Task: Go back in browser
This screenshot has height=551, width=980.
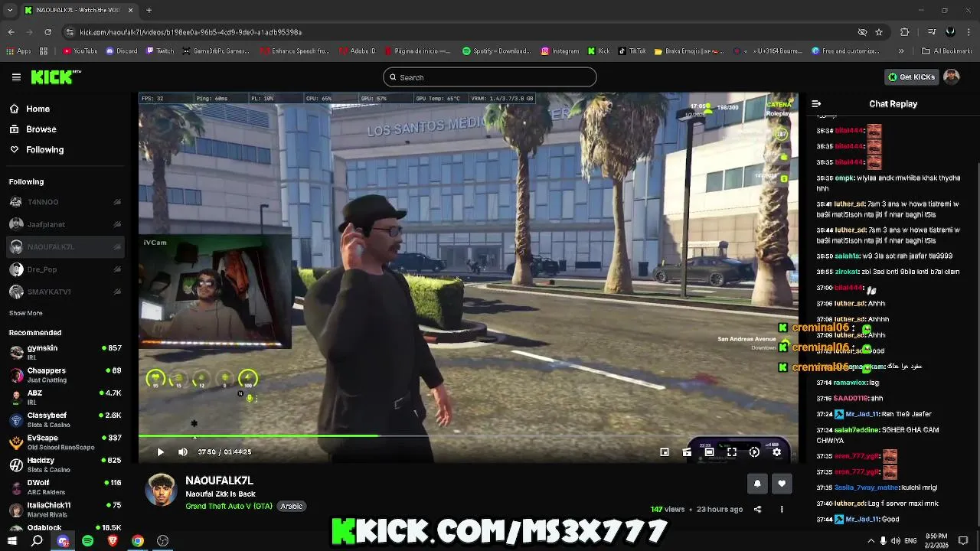Action: click(x=11, y=32)
